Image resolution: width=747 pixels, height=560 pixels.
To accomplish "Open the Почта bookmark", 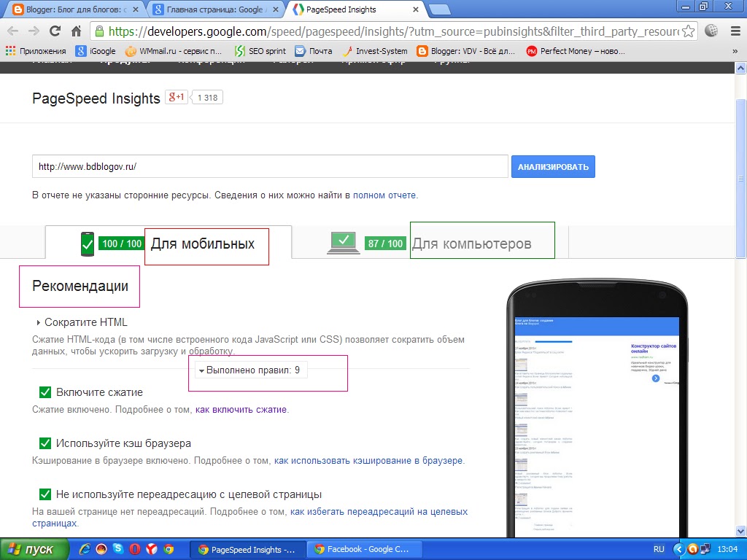I will tap(314, 51).
